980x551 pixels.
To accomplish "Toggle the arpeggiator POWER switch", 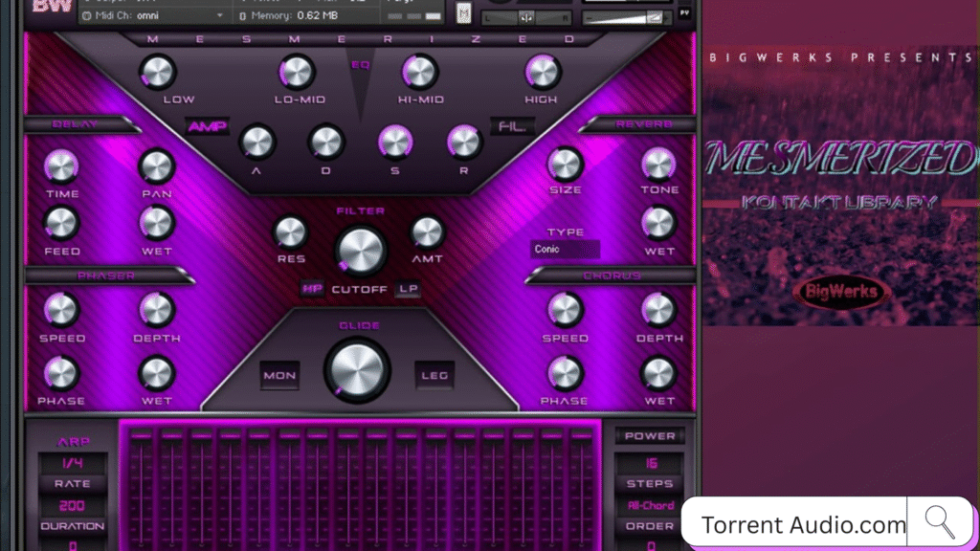I will (x=650, y=436).
